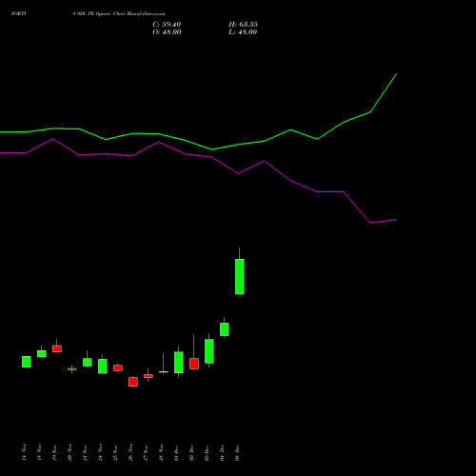Image resolution: width=476 pixels, height=476 pixels.
Task: Click the purple indicator line's end point
Action: 397,219
